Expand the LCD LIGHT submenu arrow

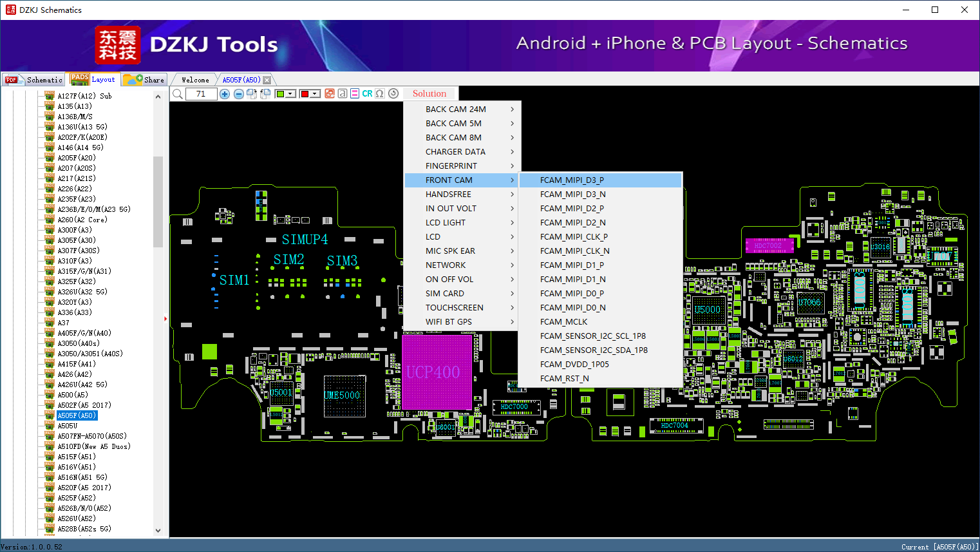(513, 223)
